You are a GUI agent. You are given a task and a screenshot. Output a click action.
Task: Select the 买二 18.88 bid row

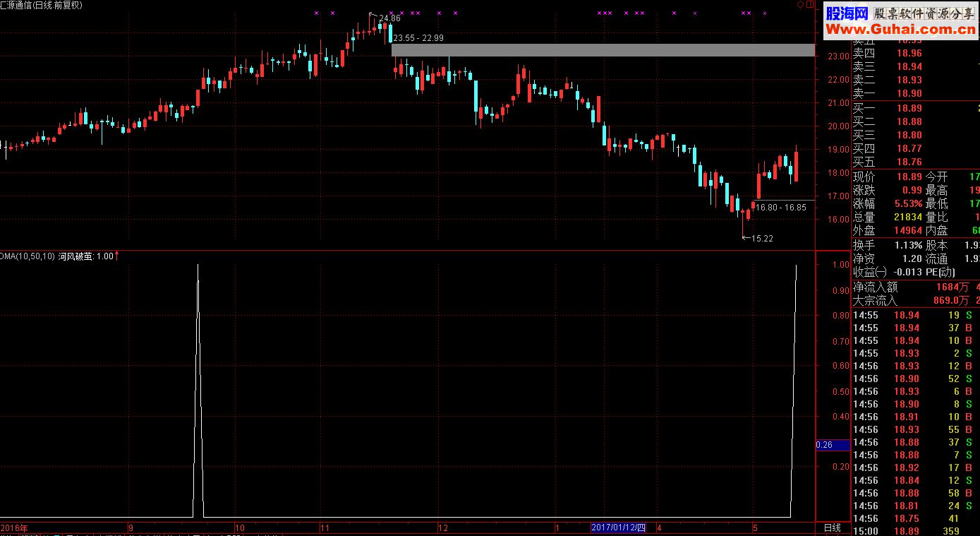[x=916, y=121]
